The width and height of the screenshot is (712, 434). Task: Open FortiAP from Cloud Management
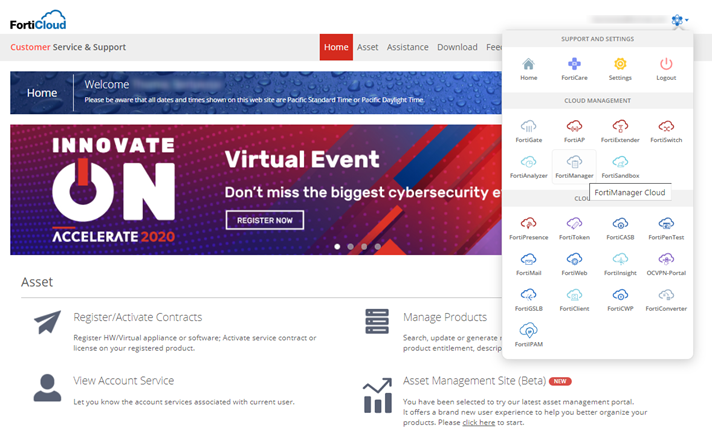pos(574,127)
